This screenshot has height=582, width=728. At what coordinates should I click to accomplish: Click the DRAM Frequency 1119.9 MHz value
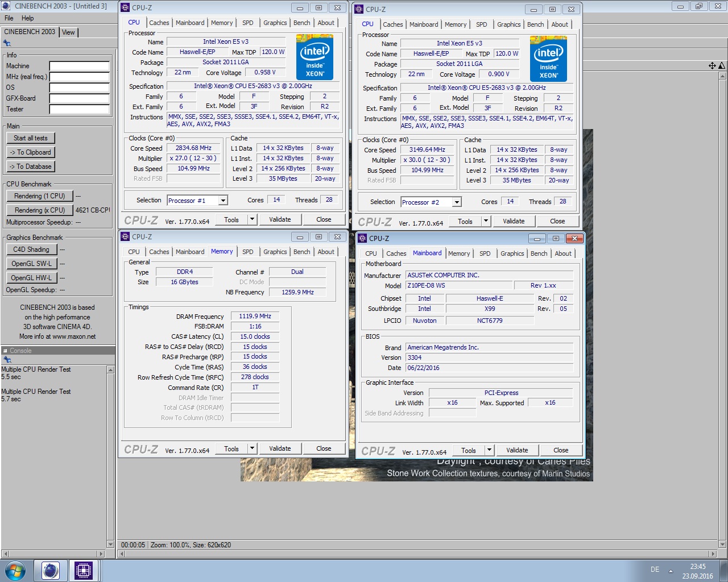click(x=255, y=316)
